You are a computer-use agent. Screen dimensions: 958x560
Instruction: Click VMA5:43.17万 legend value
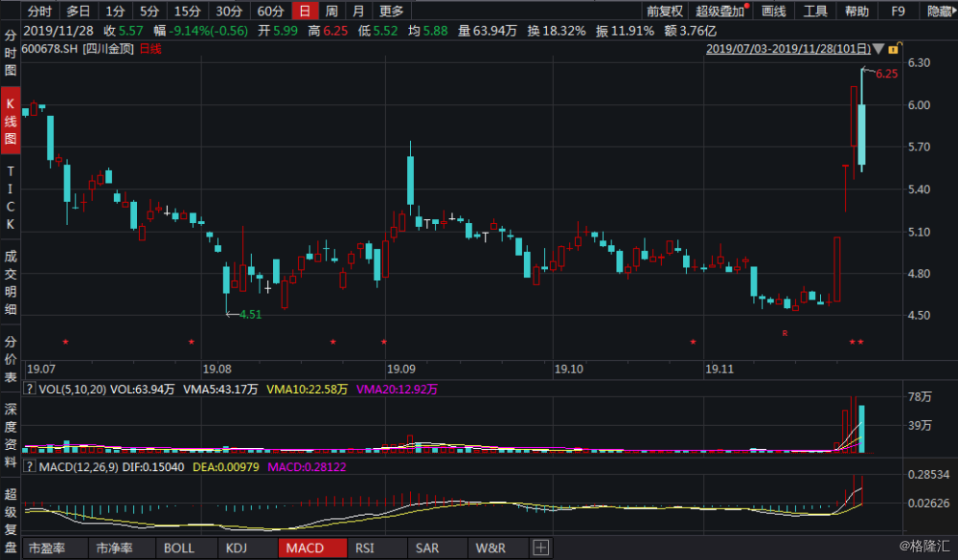(x=220, y=389)
